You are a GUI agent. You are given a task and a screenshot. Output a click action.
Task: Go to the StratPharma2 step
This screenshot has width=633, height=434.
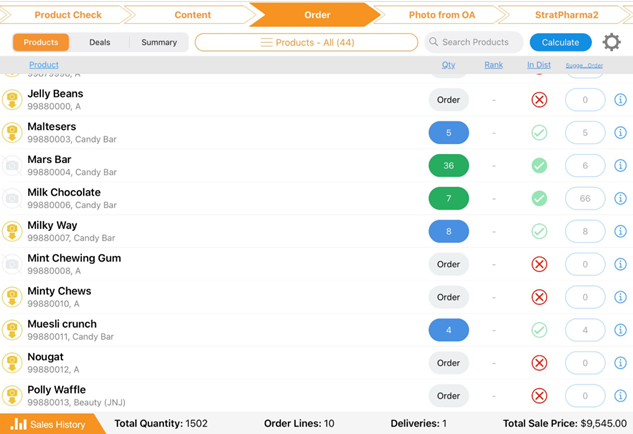coord(566,15)
